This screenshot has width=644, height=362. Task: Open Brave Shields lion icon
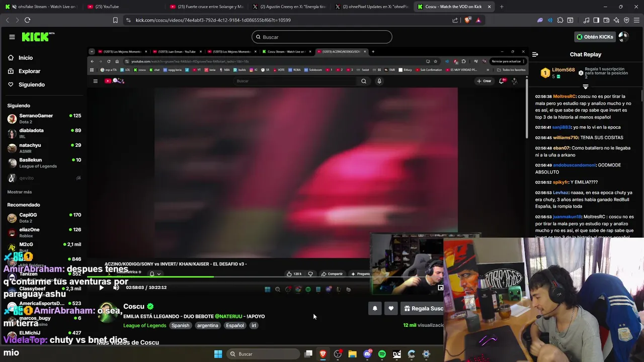467,20
